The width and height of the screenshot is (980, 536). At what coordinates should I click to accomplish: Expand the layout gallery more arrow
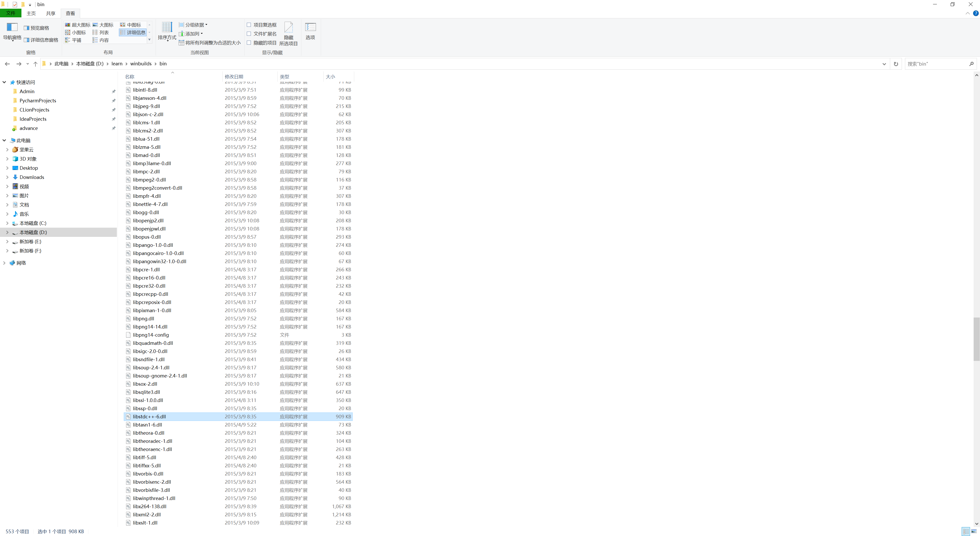[x=149, y=40]
